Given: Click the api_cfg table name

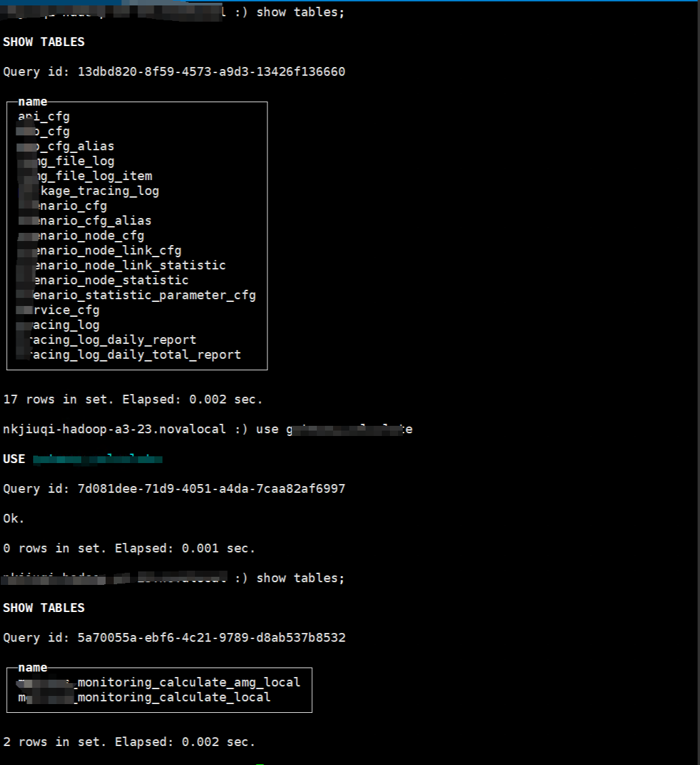Looking at the screenshot, I should pos(44,116).
